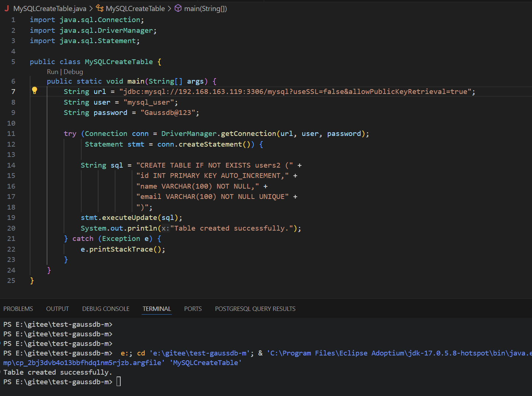Click the closing brace on line 25
The width and height of the screenshot is (532, 396).
[32, 280]
